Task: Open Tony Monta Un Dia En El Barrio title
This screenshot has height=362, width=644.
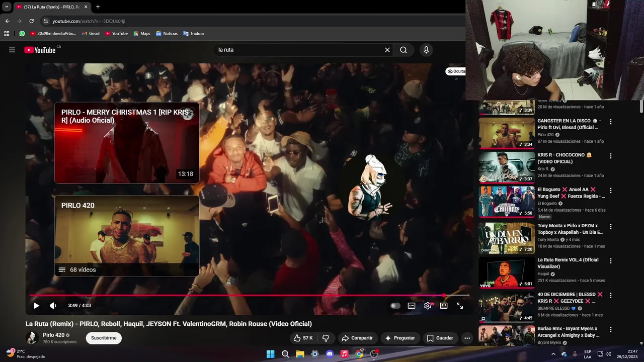Action: tap(571, 229)
